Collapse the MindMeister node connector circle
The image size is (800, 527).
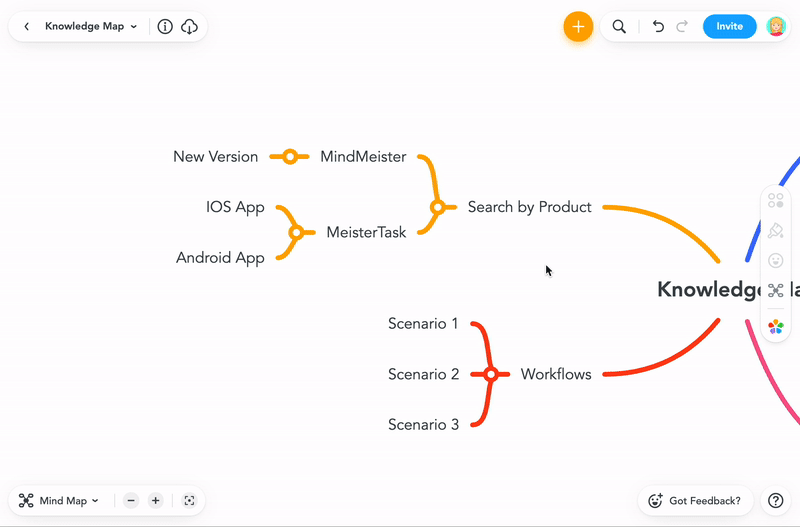tap(290, 157)
